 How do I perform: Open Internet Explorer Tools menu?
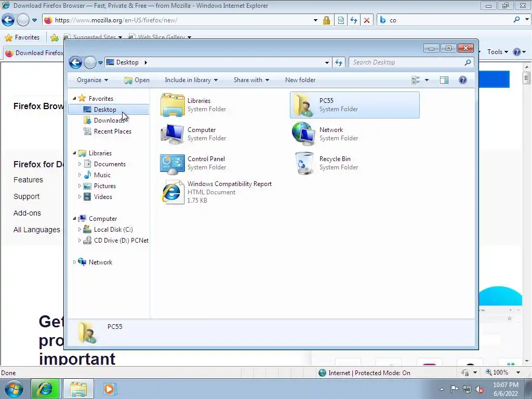(x=497, y=52)
